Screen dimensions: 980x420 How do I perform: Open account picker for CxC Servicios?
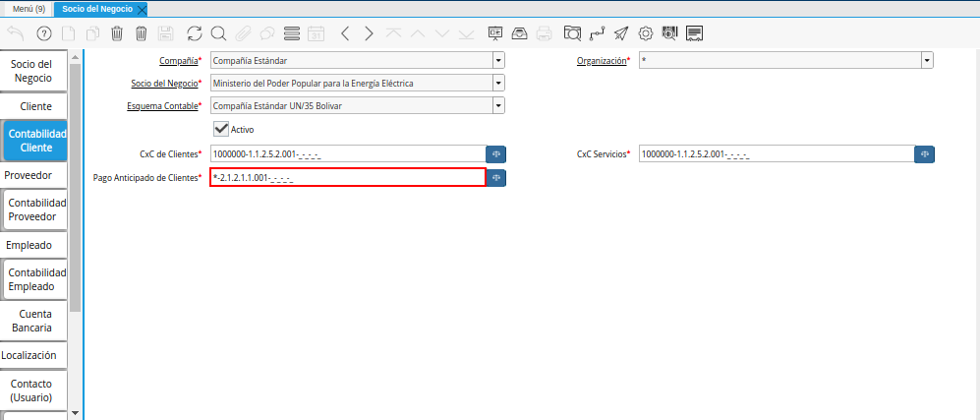(924, 153)
